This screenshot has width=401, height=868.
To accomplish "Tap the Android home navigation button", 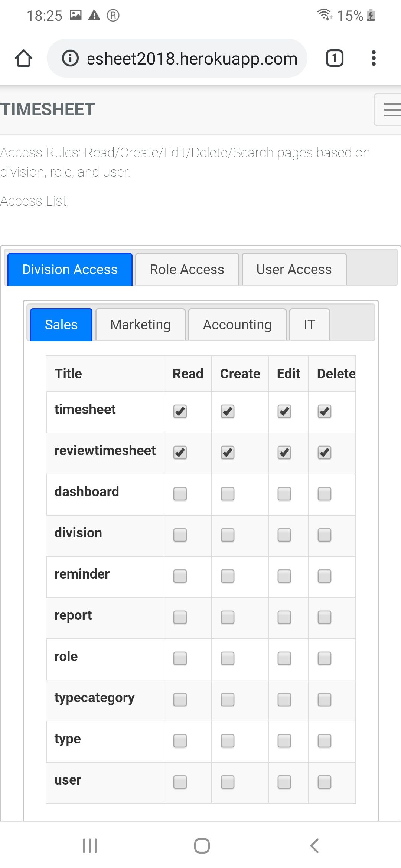I will [x=202, y=846].
